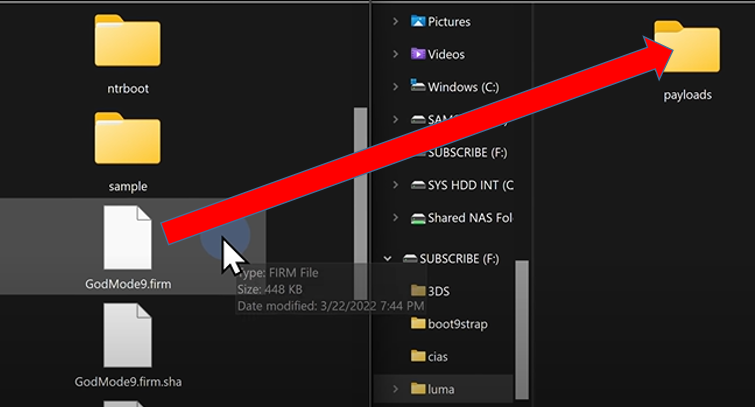Click the GodMode9.firm file name
The width and height of the screenshot is (755, 407).
point(128,284)
